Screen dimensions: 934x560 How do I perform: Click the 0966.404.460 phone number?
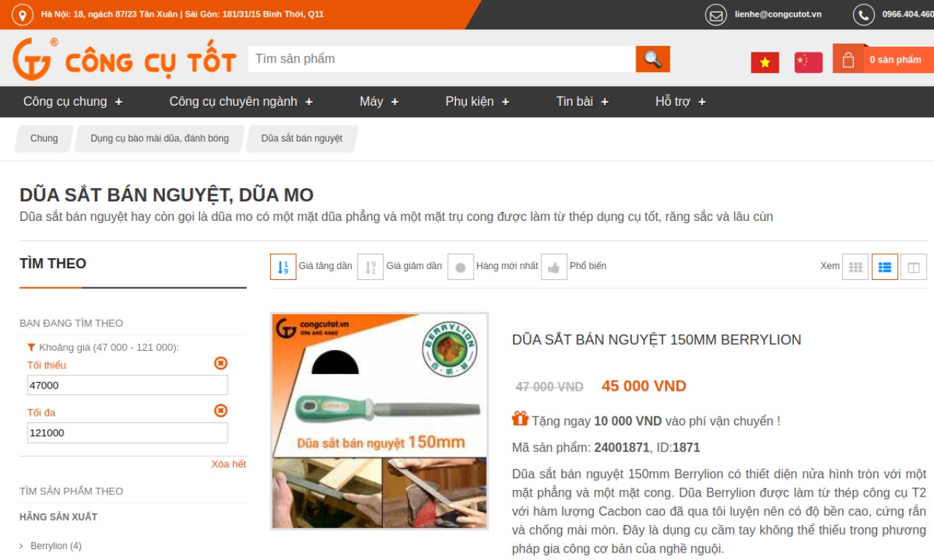point(908,15)
